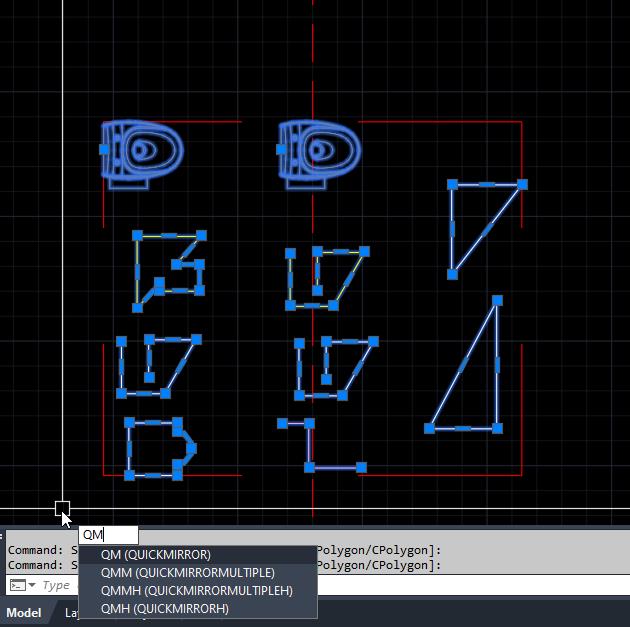Screen dimensions: 630x627
Task: Click the QM dynamic input box
Action: (108, 535)
